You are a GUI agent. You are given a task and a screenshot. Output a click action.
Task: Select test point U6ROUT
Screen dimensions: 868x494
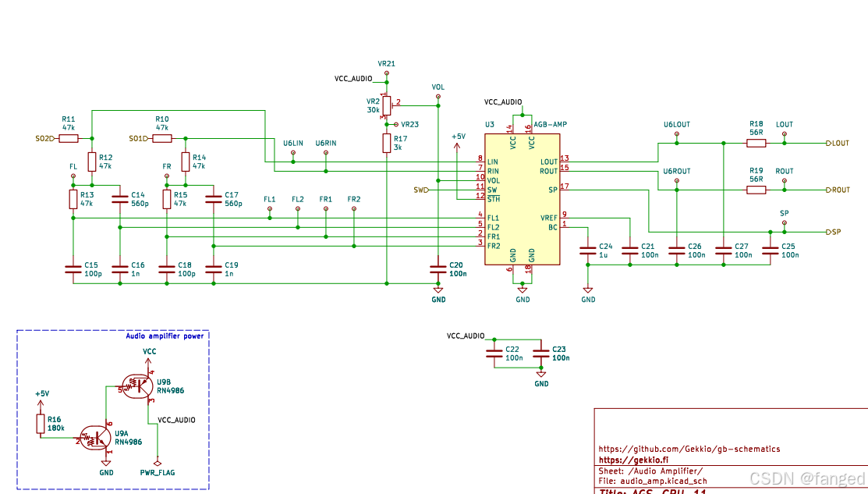676,180
